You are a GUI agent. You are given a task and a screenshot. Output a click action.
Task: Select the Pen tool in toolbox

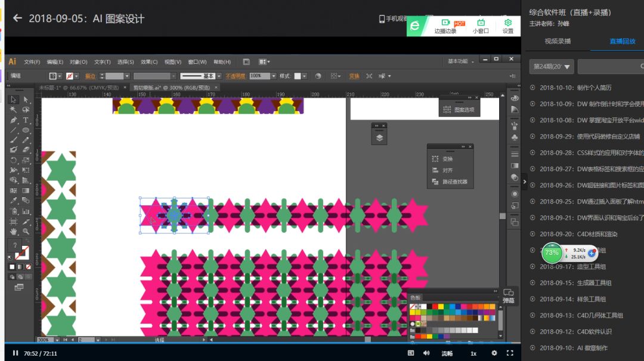pyautogui.click(x=13, y=120)
